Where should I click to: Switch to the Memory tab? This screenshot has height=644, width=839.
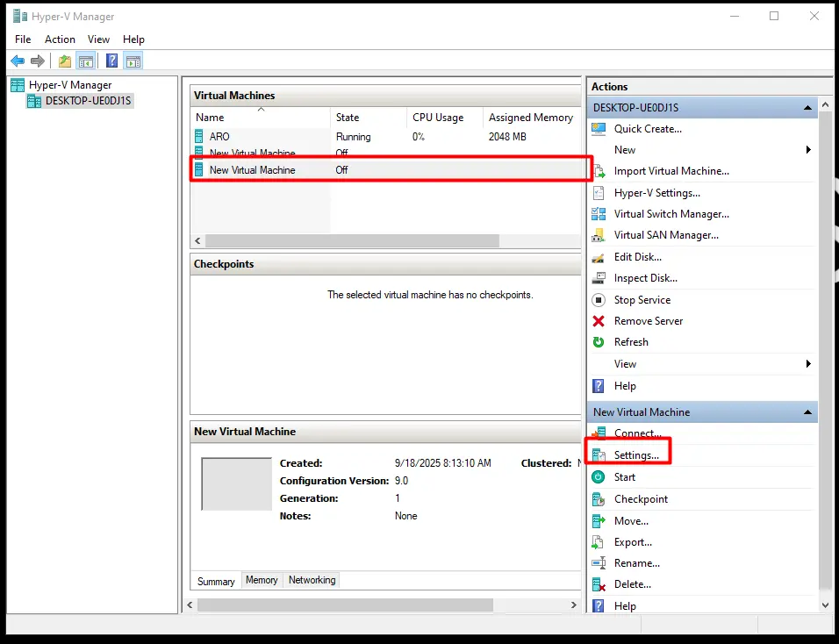click(262, 580)
